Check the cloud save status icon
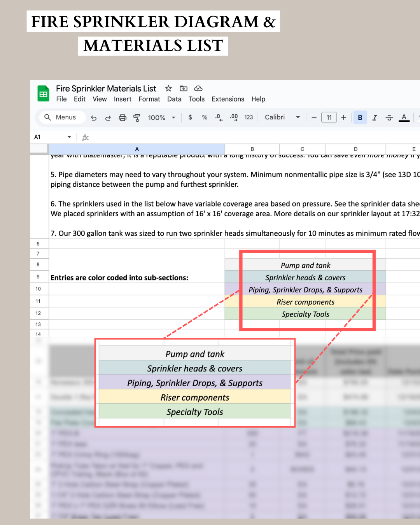Screen dimensions: 420x525 click(198, 88)
